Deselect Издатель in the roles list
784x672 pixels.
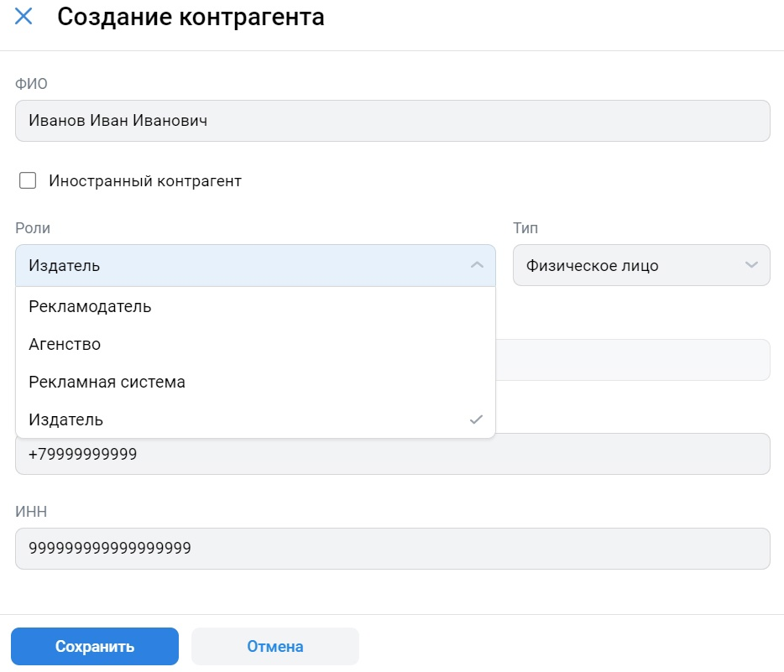coord(63,418)
